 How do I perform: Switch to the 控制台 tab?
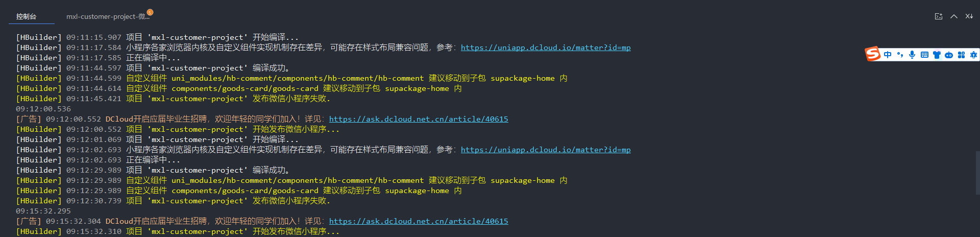(x=26, y=16)
